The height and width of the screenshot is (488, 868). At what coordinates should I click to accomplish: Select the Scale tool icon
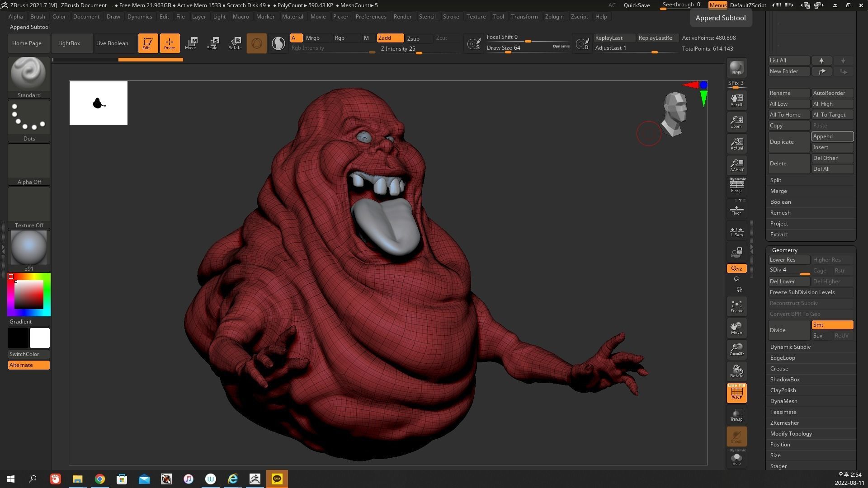[212, 43]
